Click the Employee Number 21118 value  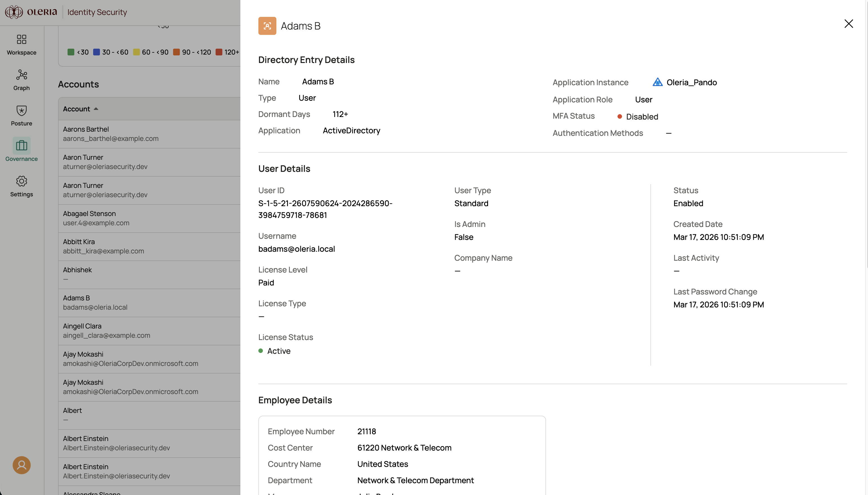(366, 431)
